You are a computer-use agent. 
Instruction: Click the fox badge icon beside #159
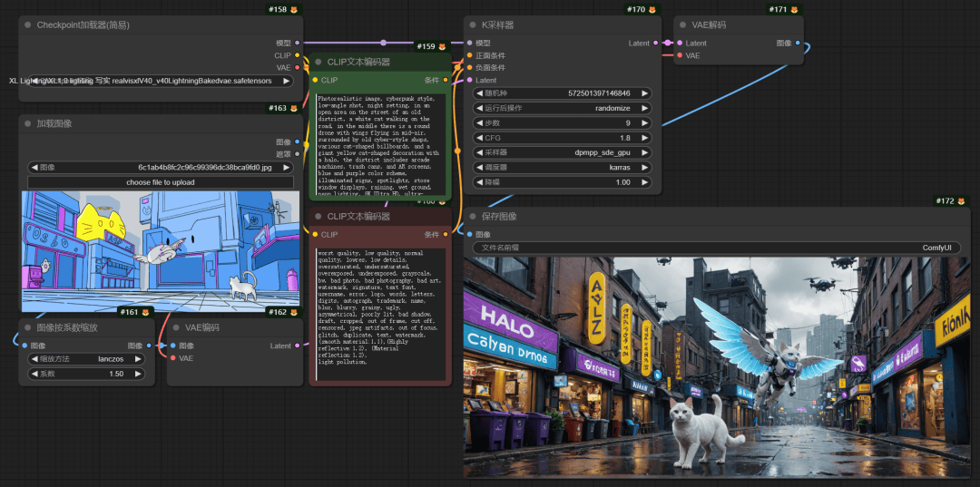[443, 46]
